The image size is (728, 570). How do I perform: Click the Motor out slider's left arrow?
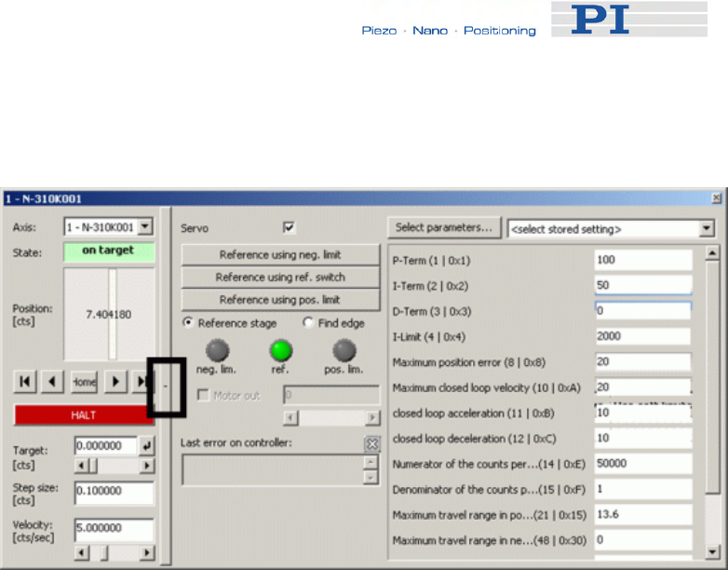pyautogui.click(x=290, y=417)
